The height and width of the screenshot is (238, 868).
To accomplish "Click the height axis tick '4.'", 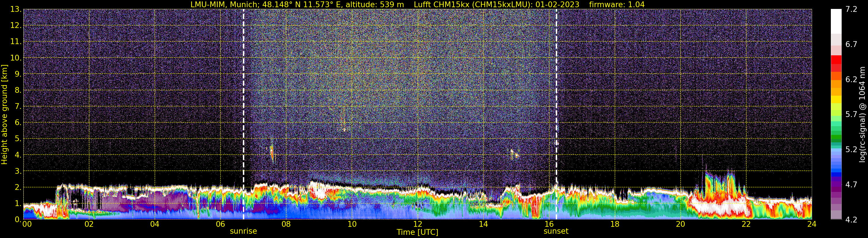I will click(x=18, y=155).
